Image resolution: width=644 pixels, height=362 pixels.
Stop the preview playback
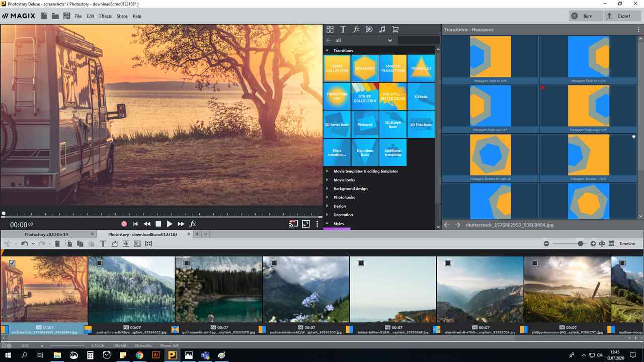[158, 224]
